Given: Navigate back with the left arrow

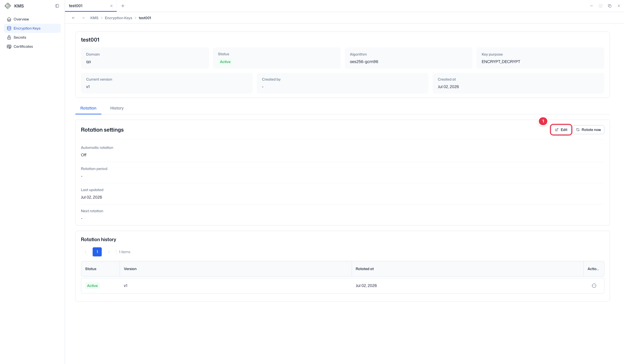Looking at the screenshot, I should (73, 18).
